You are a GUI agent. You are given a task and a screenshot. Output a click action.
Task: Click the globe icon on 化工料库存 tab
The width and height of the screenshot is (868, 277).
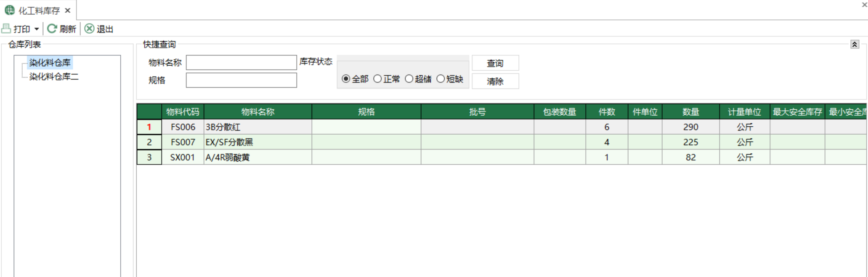tap(10, 10)
